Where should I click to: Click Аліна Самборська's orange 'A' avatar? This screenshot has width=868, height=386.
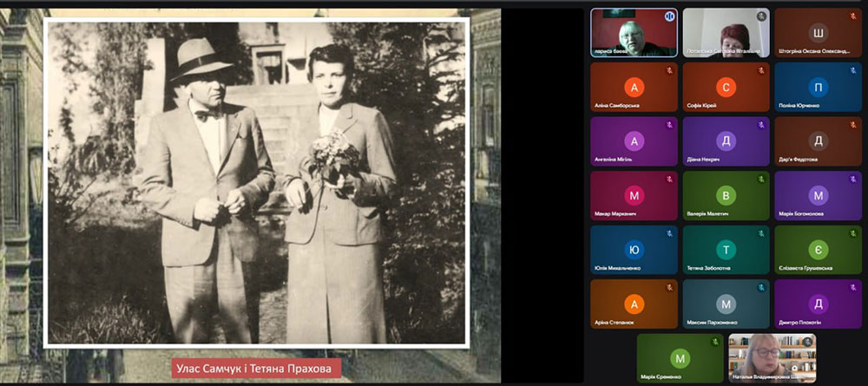(635, 87)
